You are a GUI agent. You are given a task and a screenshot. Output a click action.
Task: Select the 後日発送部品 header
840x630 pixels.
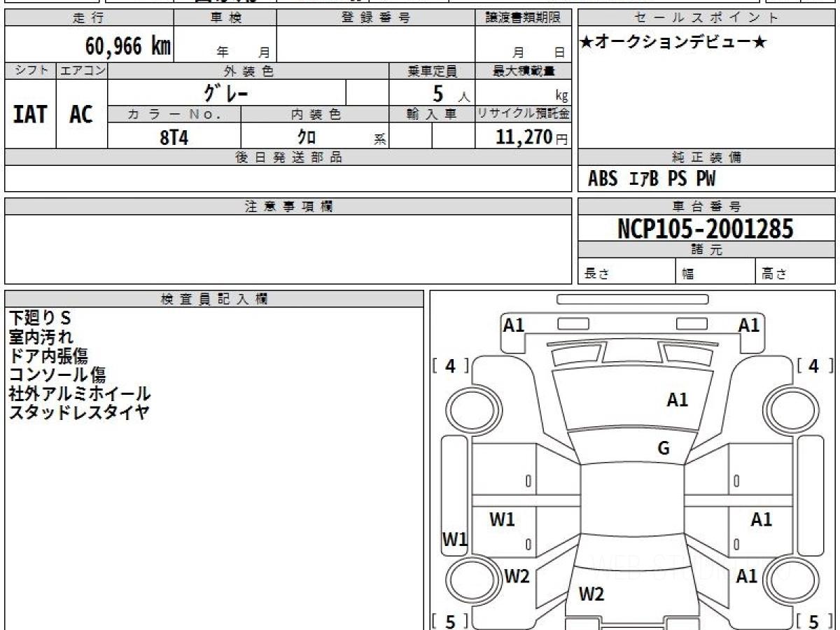click(288, 157)
